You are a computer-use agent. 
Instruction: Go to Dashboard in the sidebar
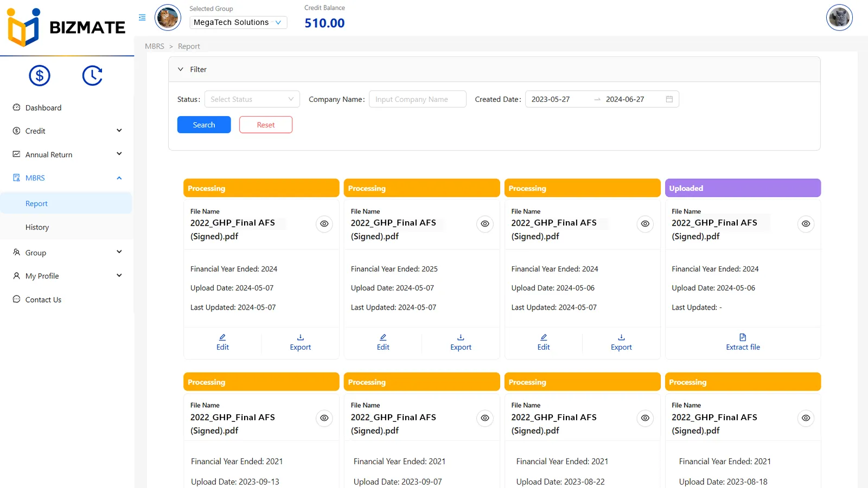(43, 108)
